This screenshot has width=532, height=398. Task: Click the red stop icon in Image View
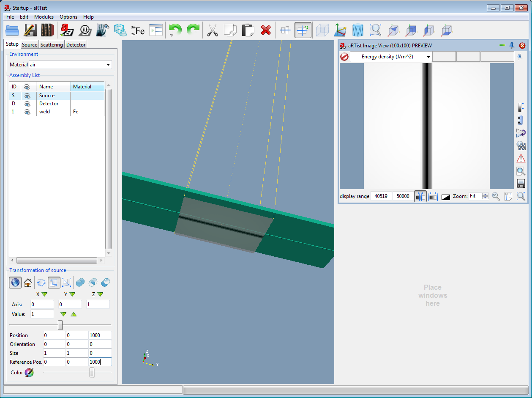pos(344,57)
